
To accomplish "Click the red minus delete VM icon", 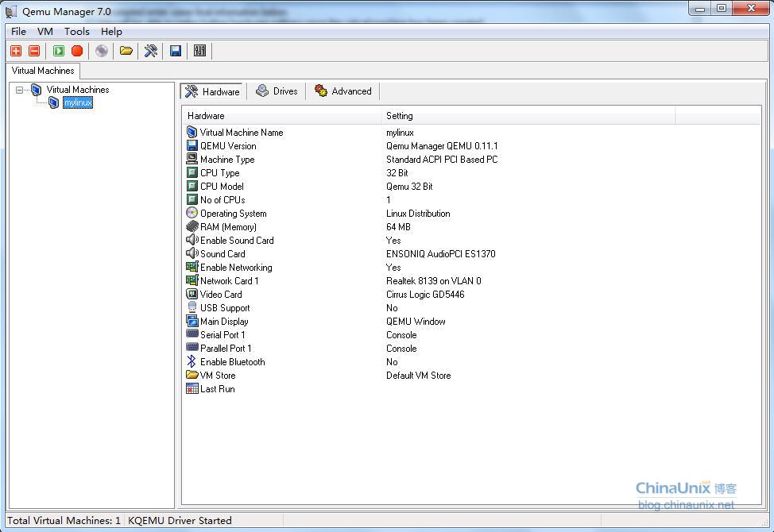I will click(34, 51).
